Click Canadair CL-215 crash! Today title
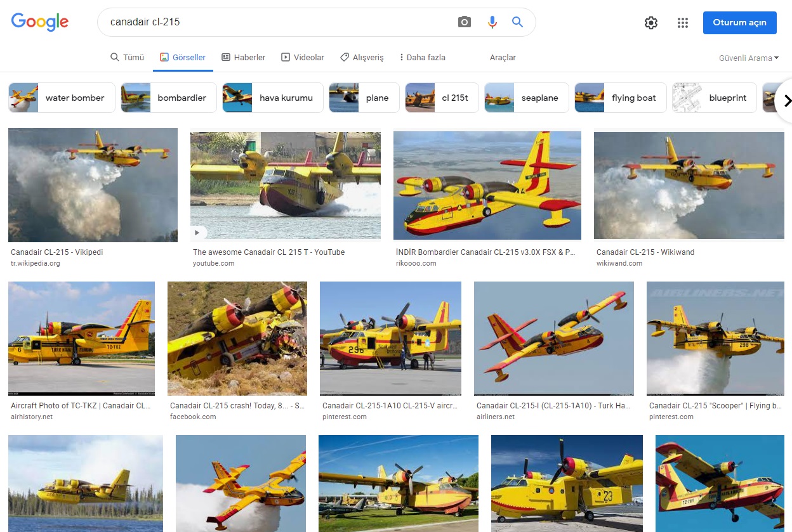Image resolution: width=792 pixels, height=532 pixels. [237, 406]
